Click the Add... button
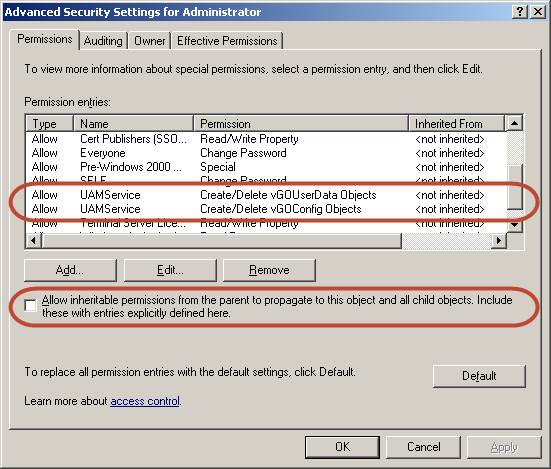This screenshot has width=551, height=469. (70, 270)
